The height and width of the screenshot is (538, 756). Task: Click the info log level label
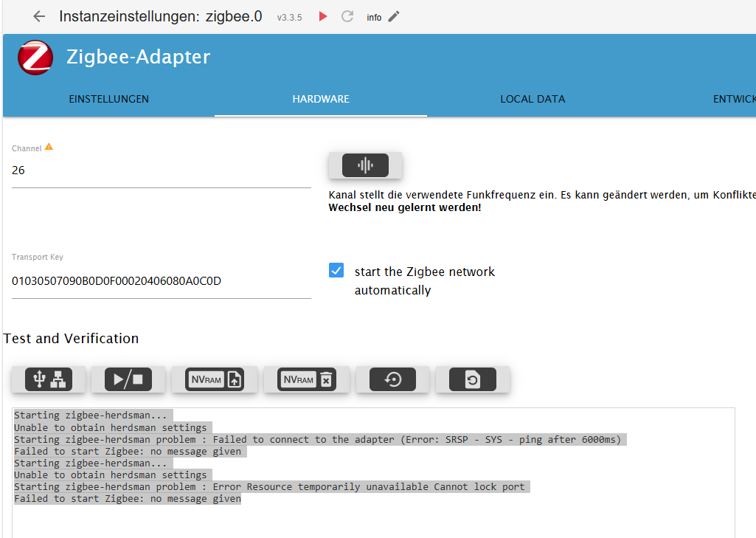pyautogui.click(x=374, y=18)
